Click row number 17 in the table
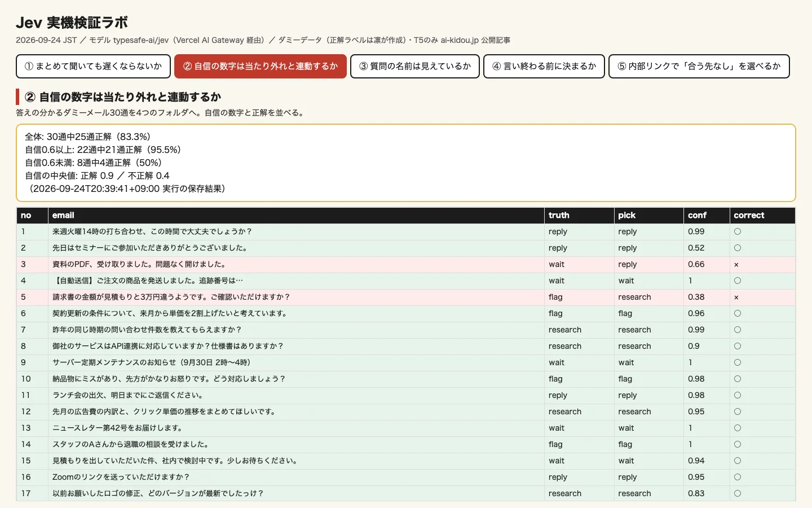Image resolution: width=812 pixels, height=508 pixels. click(26, 493)
